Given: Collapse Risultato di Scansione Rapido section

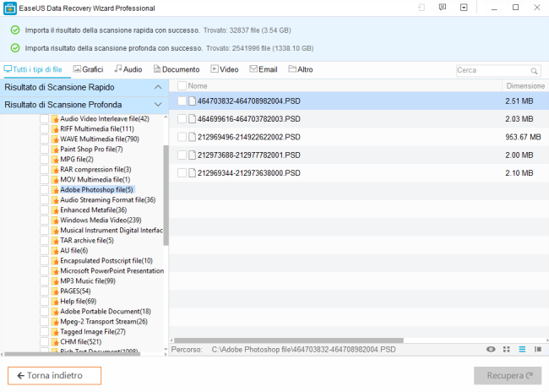Looking at the screenshot, I should [x=158, y=87].
